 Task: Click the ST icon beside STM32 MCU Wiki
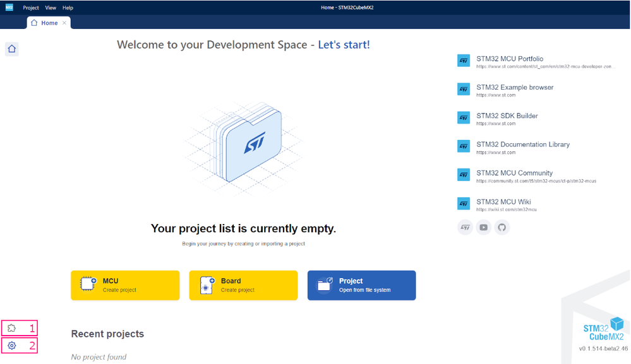click(464, 204)
